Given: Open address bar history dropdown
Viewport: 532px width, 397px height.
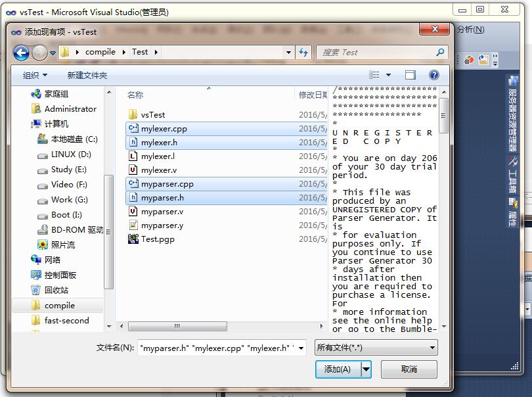Looking at the screenshot, I should pos(288,53).
